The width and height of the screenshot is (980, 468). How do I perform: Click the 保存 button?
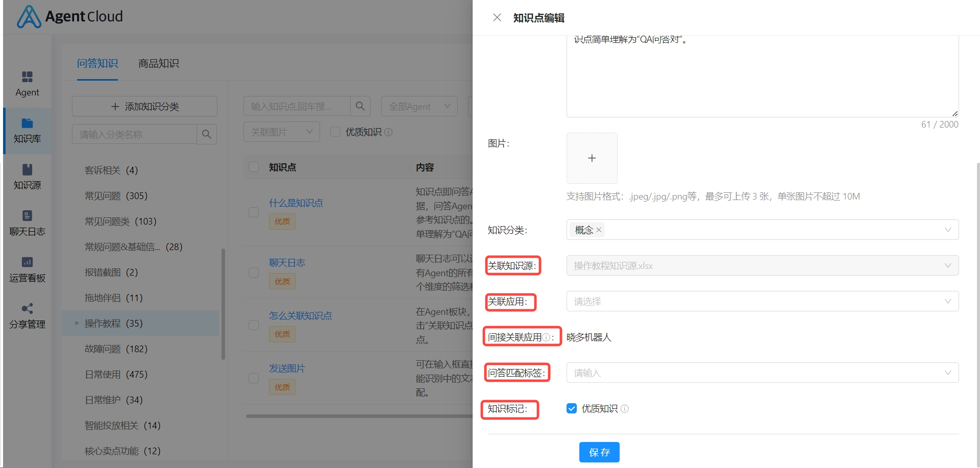coord(599,452)
